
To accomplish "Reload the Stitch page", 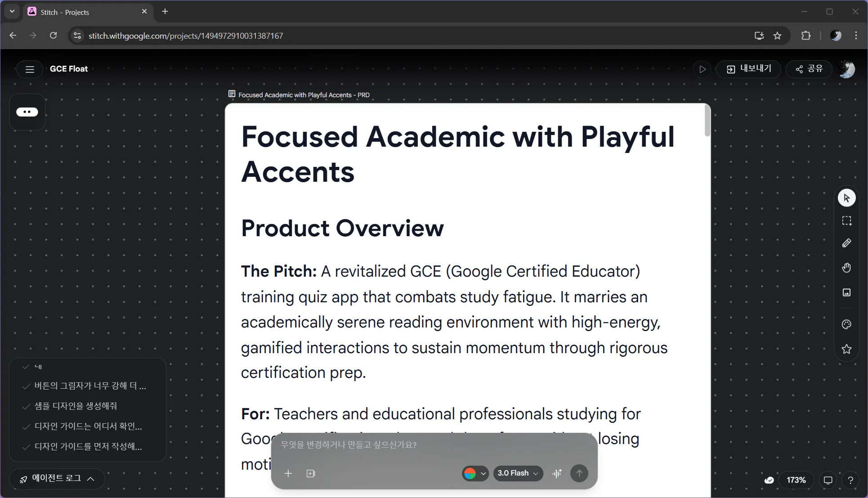I will [x=53, y=36].
